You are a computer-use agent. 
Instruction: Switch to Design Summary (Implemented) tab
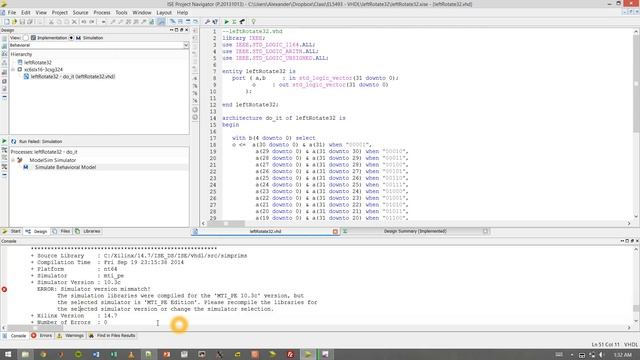(x=415, y=231)
